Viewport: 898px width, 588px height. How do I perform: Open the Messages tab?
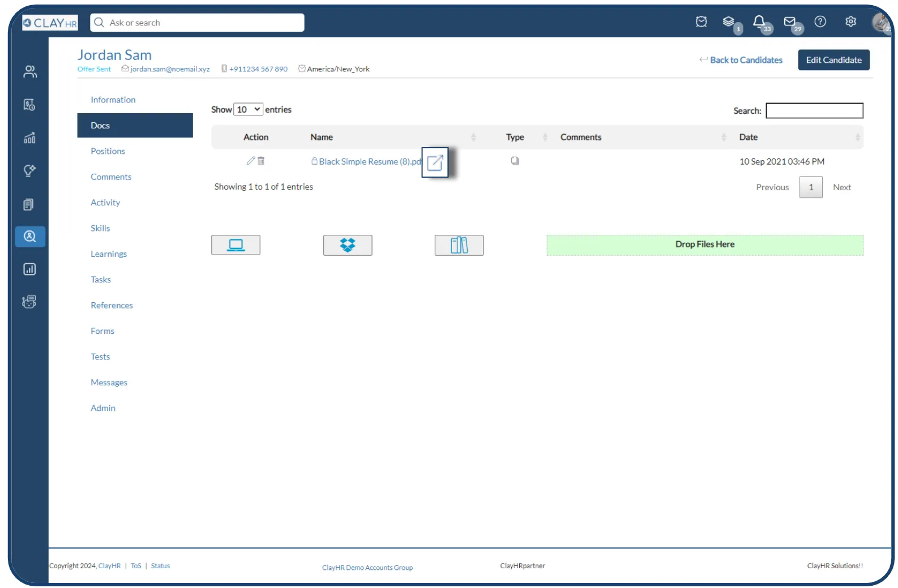(x=109, y=383)
